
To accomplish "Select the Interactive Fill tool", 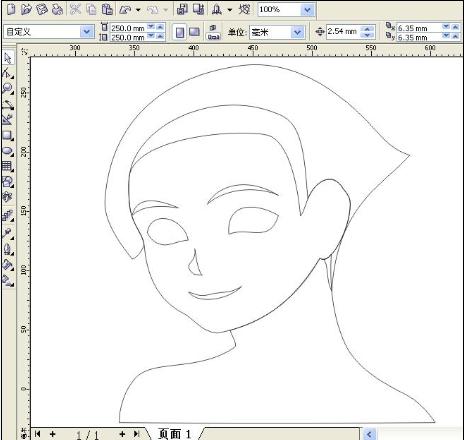I will point(8,281).
